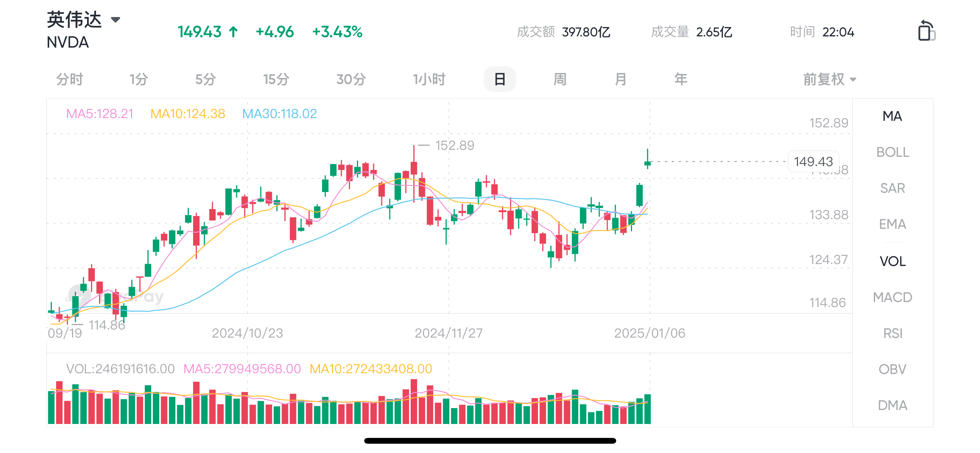This screenshot has height=453, width=980.
Task: Select the OBV indicator
Action: 893,369
